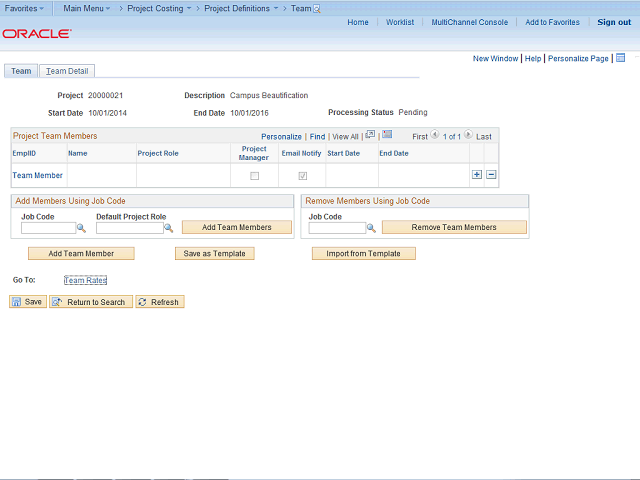Click View All in grid header
The image size is (640, 480).
coord(345,137)
